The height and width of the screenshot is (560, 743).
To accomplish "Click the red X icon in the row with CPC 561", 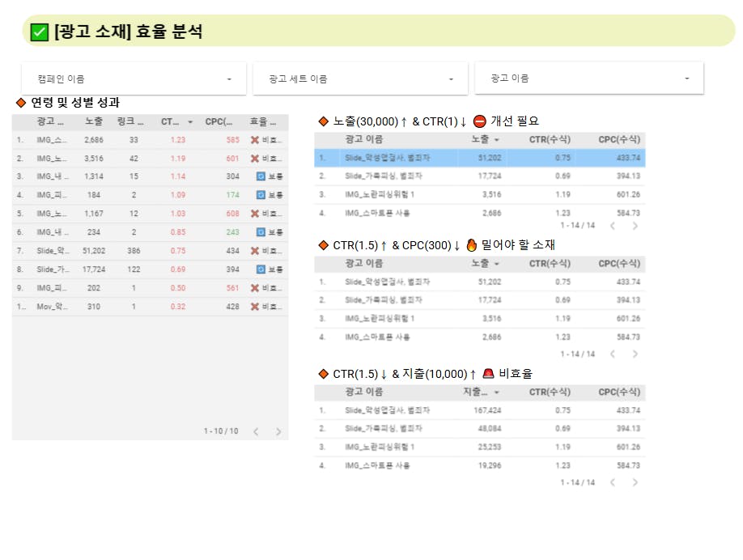I will [254, 288].
